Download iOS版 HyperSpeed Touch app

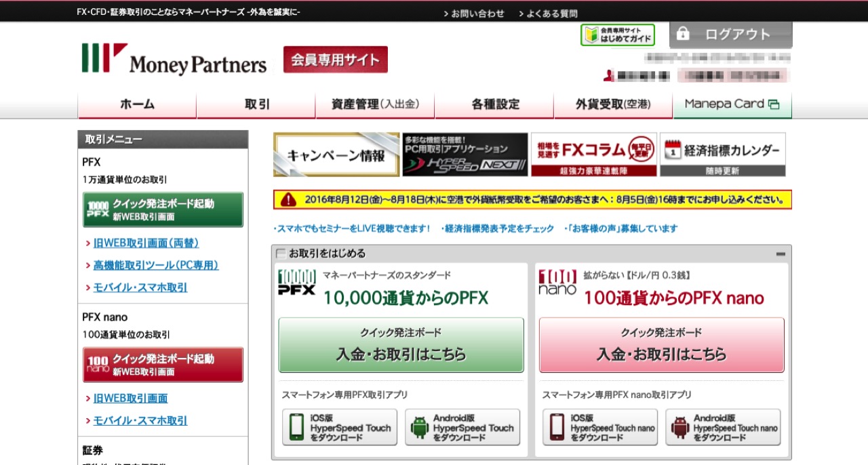(340, 427)
